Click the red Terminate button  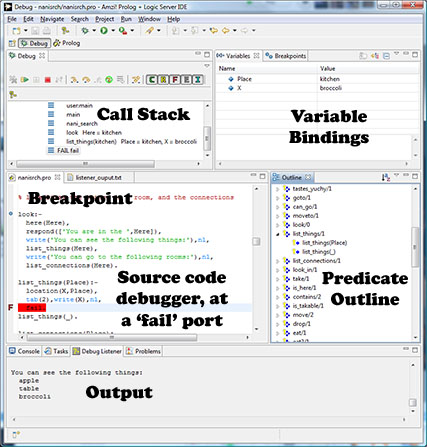48,80
